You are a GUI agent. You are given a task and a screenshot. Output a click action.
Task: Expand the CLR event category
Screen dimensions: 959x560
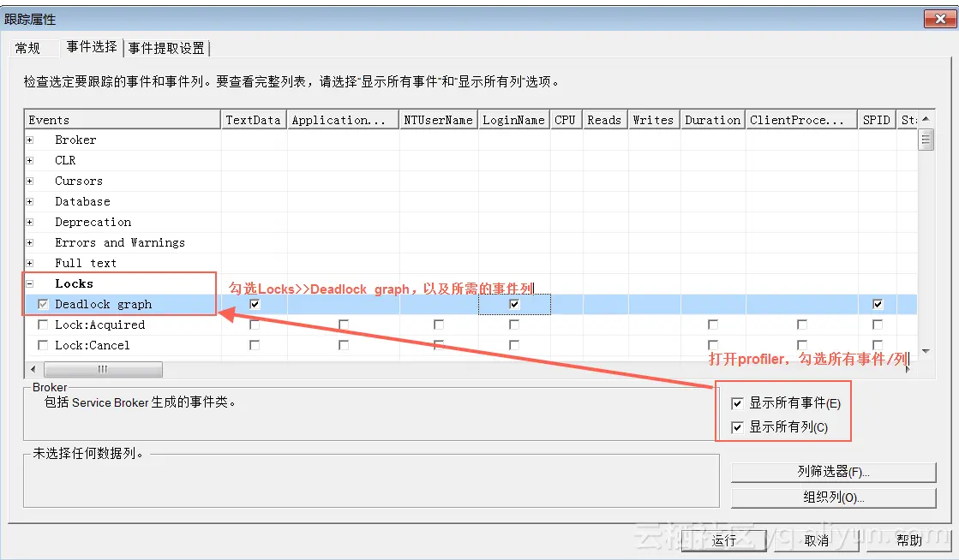(28, 160)
